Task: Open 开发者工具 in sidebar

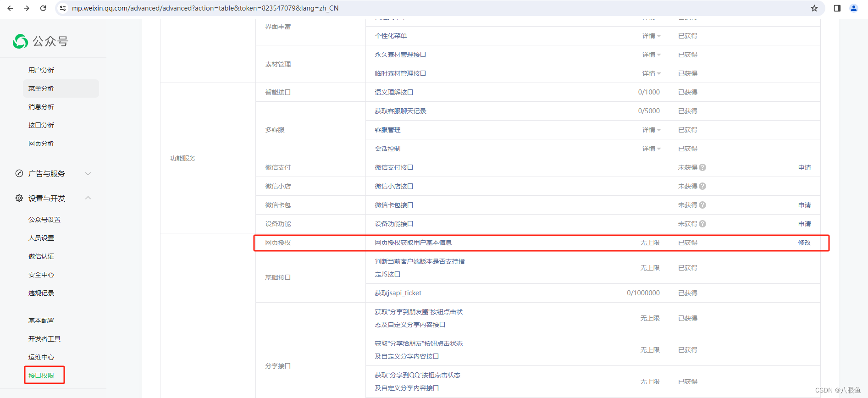Action: click(44, 339)
